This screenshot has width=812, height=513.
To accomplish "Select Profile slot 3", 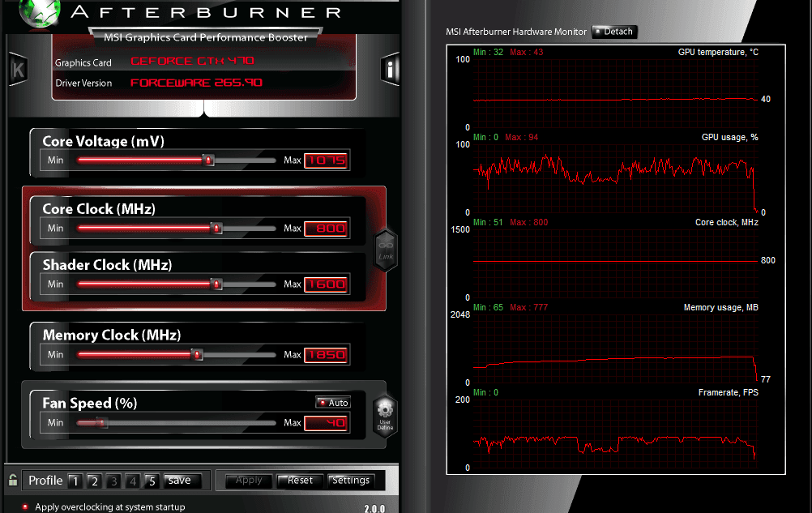I will (x=113, y=481).
